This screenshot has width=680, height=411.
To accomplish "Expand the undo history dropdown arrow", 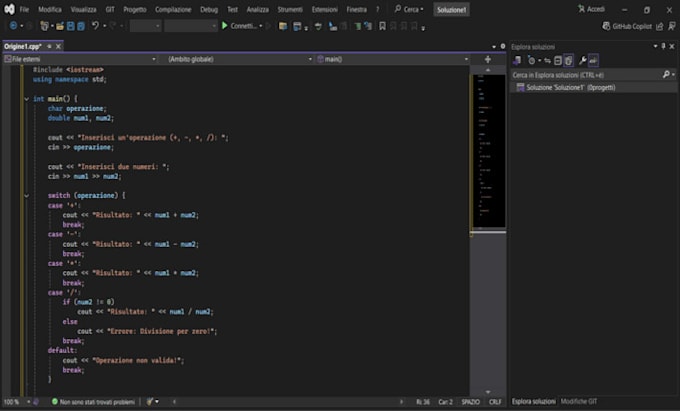I will [105, 26].
